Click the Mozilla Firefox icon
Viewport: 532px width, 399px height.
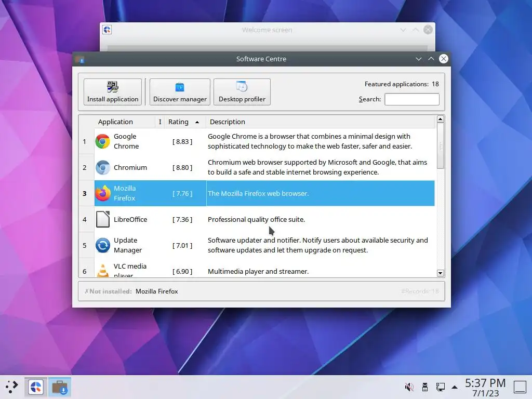pyautogui.click(x=102, y=193)
